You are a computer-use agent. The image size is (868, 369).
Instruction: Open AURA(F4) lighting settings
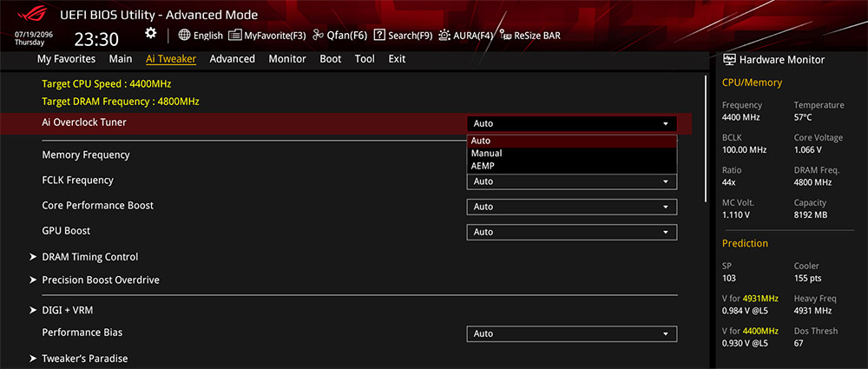pos(465,36)
